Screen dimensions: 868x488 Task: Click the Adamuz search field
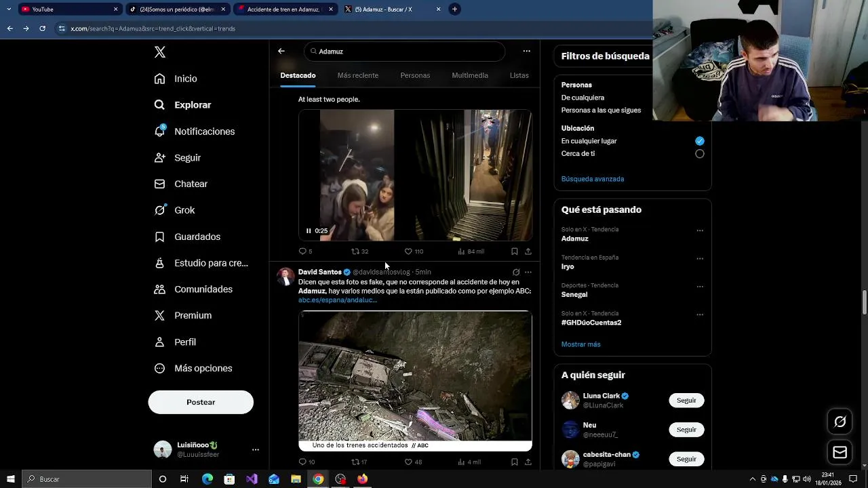[x=405, y=52]
